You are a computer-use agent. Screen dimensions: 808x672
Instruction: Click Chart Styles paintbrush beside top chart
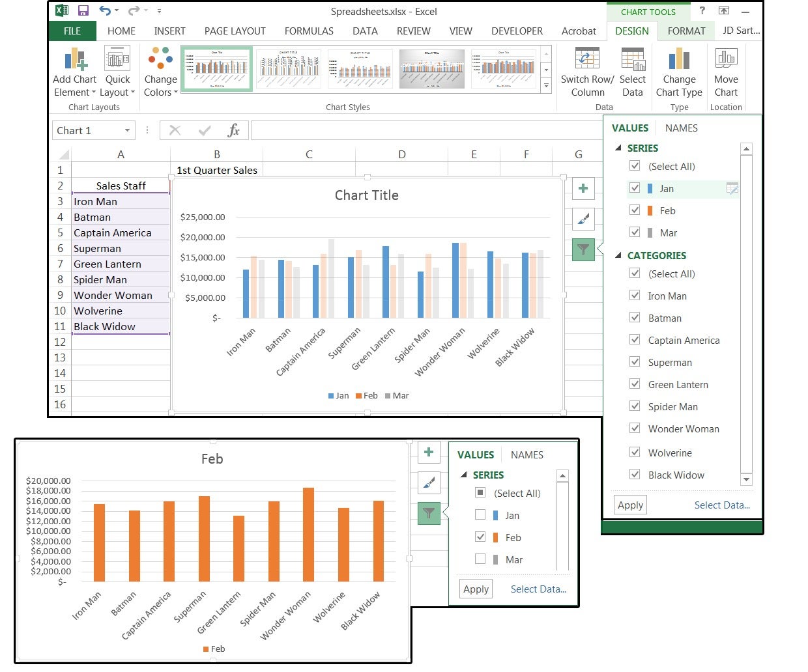click(583, 219)
